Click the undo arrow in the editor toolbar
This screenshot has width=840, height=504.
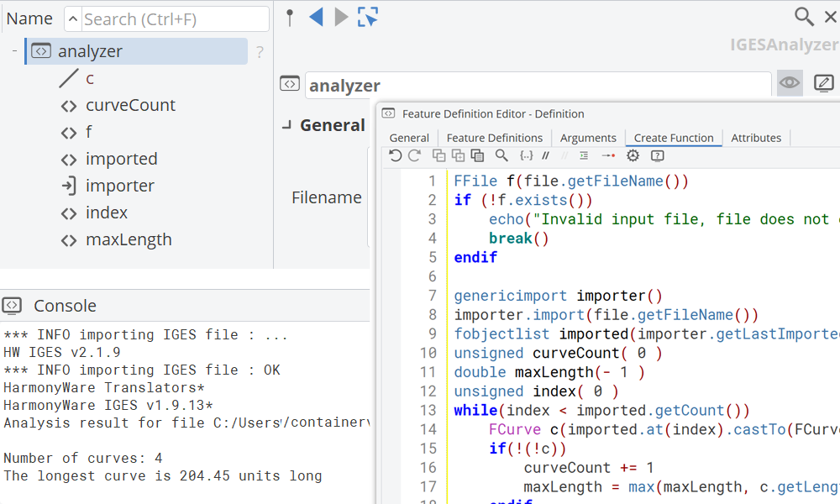coord(396,155)
